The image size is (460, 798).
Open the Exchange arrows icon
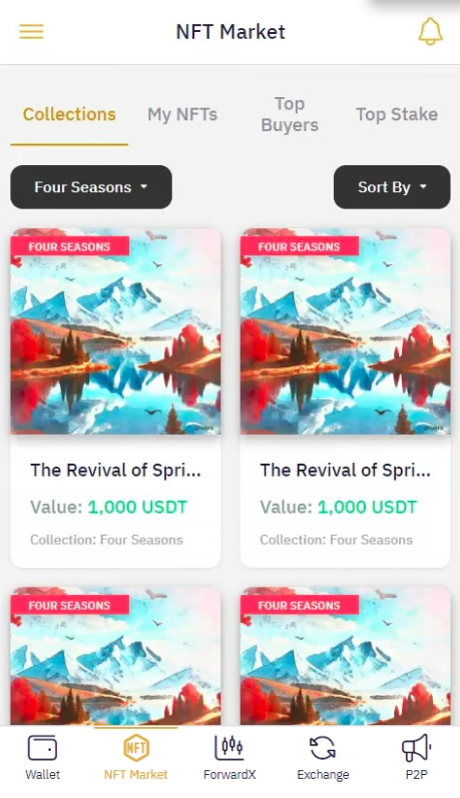pos(323,748)
